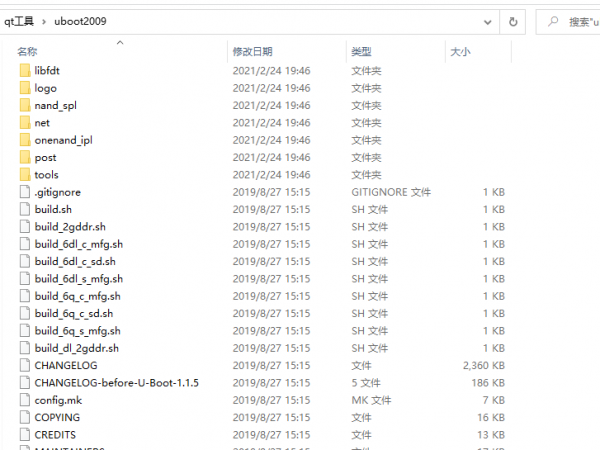Click the search magnifier icon

point(553,21)
